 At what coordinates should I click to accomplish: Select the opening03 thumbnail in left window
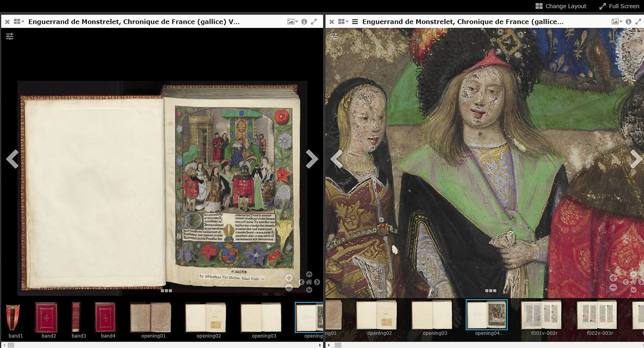point(261,318)
